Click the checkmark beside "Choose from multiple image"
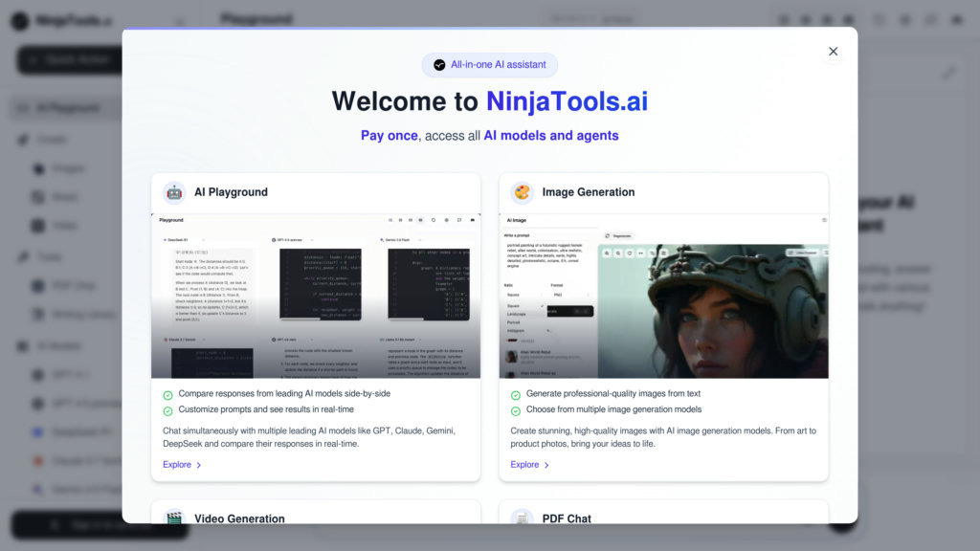This screenshot has height=551, width=980. pos(516,411)
